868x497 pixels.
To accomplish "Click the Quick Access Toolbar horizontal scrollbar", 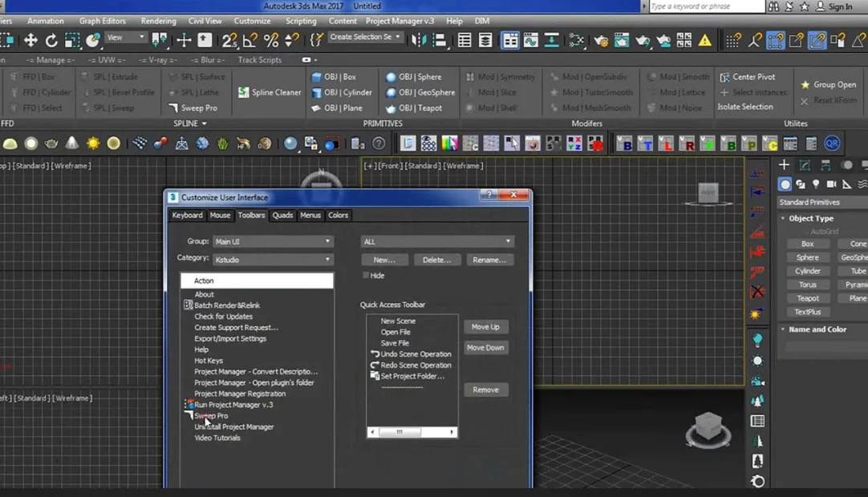I will pyautogui.click(x=412, y=432).
